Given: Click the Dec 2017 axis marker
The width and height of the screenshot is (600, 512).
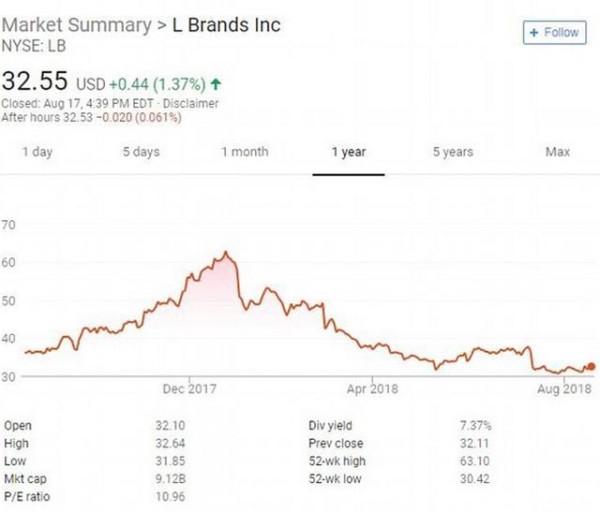Looking at the screenshot, I should [x=189, y=389].
